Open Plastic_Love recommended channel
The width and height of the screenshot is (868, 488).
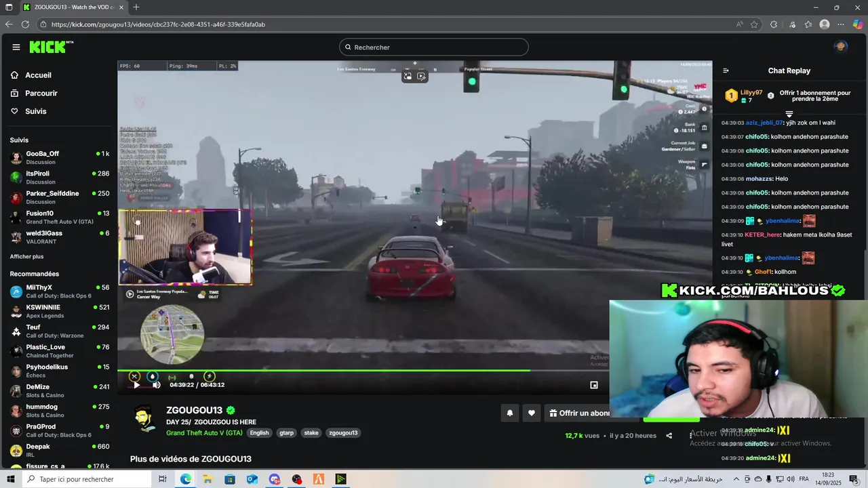[x=59, y=351]
